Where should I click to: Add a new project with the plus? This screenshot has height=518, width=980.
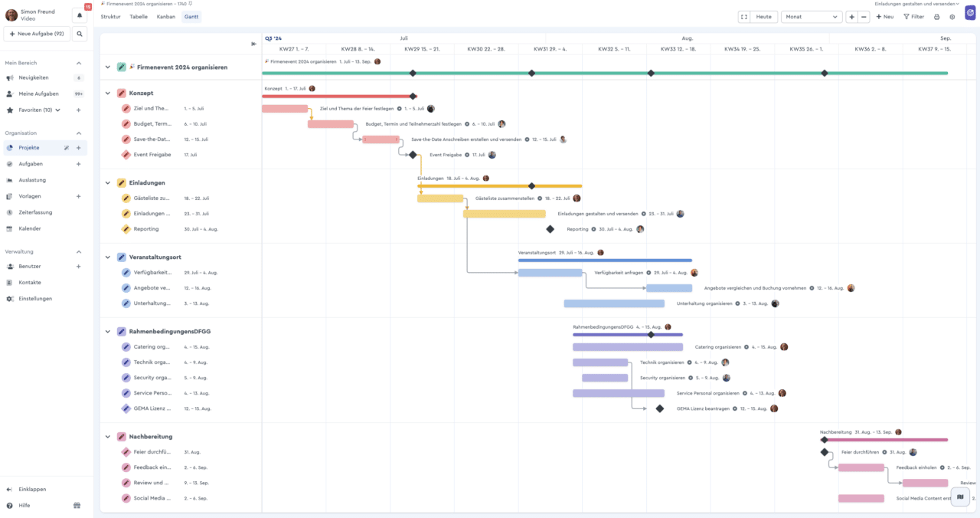78,147
